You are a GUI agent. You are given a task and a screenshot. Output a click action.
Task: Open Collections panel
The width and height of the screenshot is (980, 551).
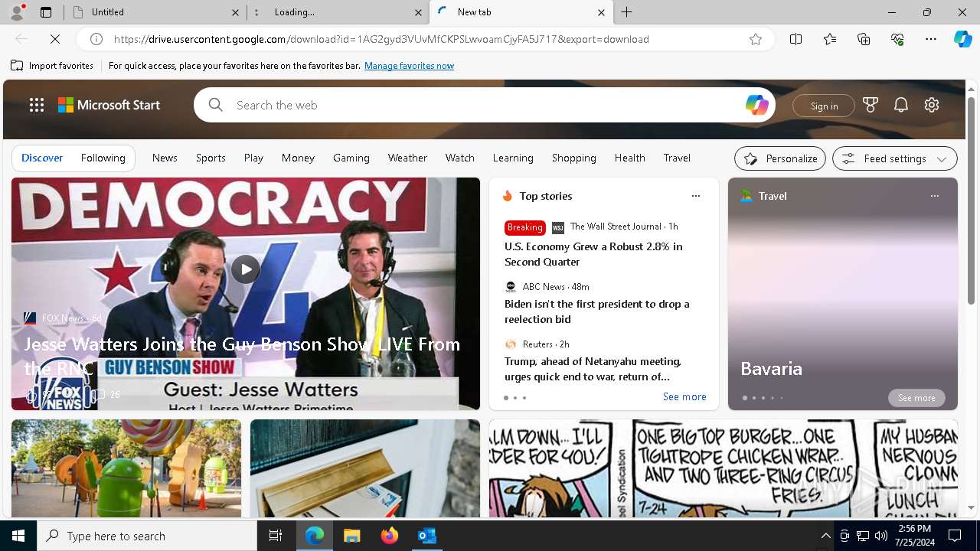864,39
